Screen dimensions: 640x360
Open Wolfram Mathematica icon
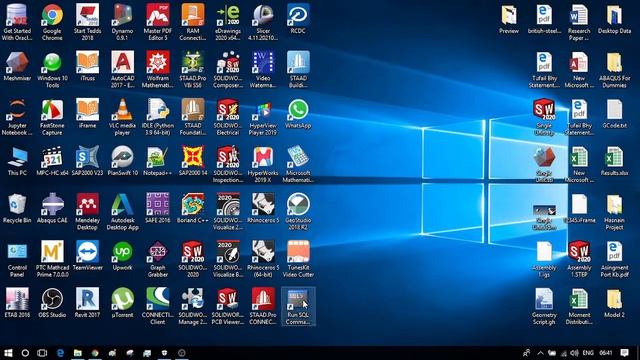(x=158, y=69)
